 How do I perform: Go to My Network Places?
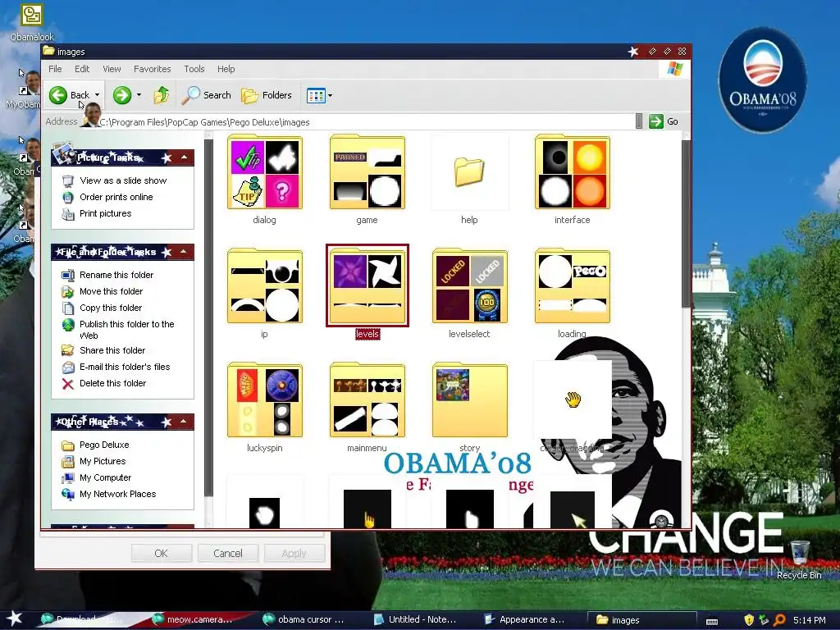118,495
